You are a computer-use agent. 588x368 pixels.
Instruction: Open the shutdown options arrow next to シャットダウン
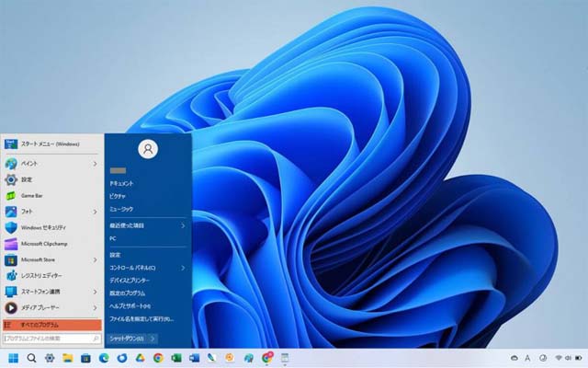[153, 339]
